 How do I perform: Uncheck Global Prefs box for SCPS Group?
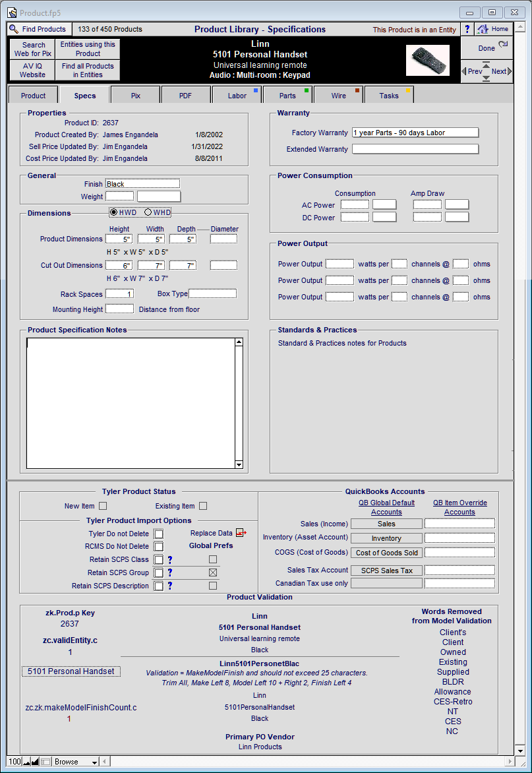[x=213, y=572]
